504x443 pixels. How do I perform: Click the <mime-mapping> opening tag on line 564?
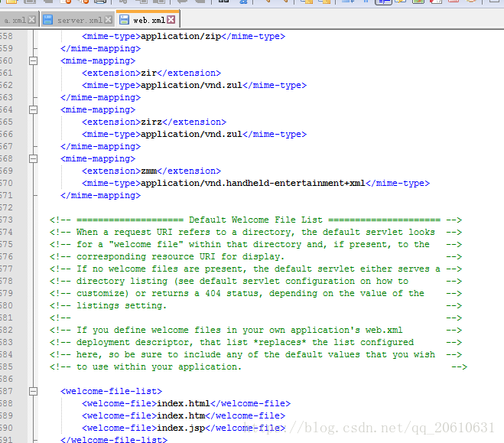(98, 109)
